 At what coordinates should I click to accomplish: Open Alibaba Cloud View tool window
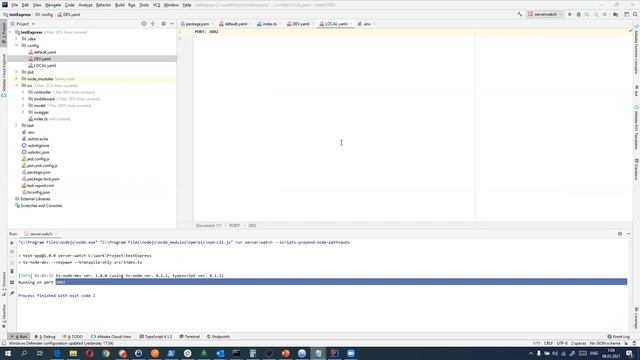[111, 337]
